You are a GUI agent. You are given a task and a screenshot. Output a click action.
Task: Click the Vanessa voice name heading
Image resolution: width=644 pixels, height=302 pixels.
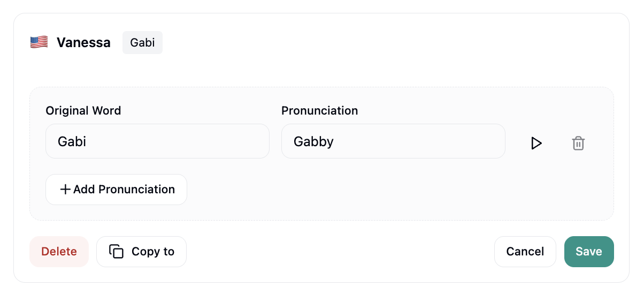tap(83, 43)
